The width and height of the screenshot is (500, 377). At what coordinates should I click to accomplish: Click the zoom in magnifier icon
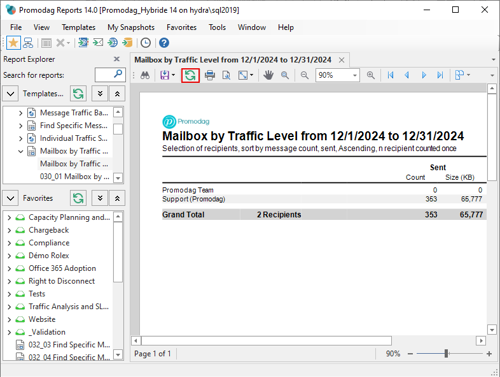[x=370, y=75]
